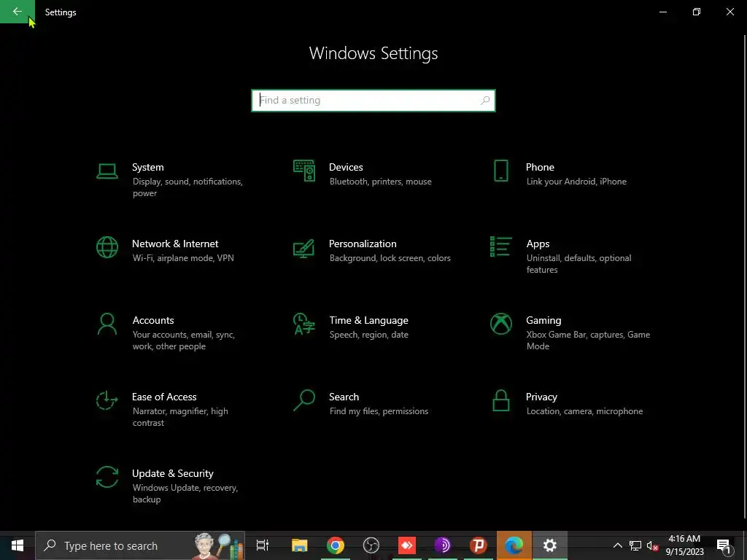The width and height of the screenshot is (747, 560).
Task: Go to Privacy settings title
Action: point(541,397)
